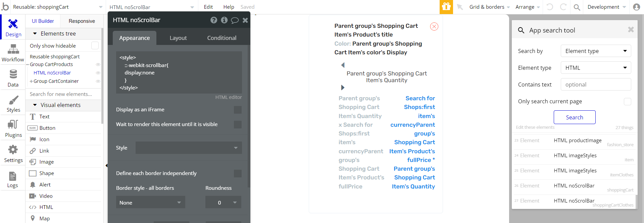Open element reference help question icon

214,20
